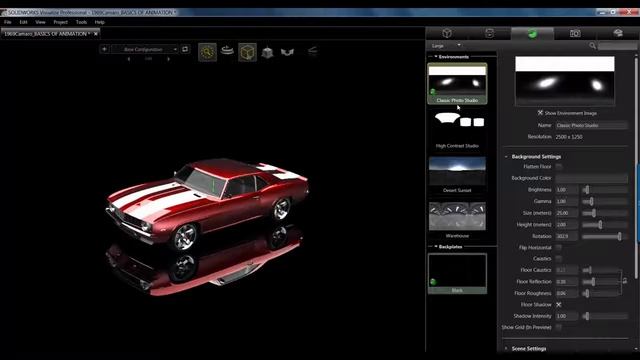
Task: Click the Shadow Intensity value field
Action: tap(567, 316)
